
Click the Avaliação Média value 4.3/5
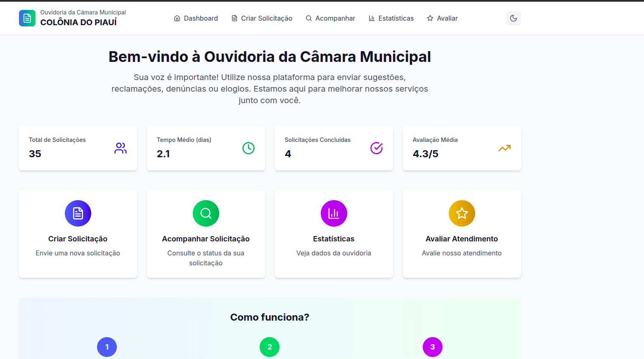click(x=426, y=154)
